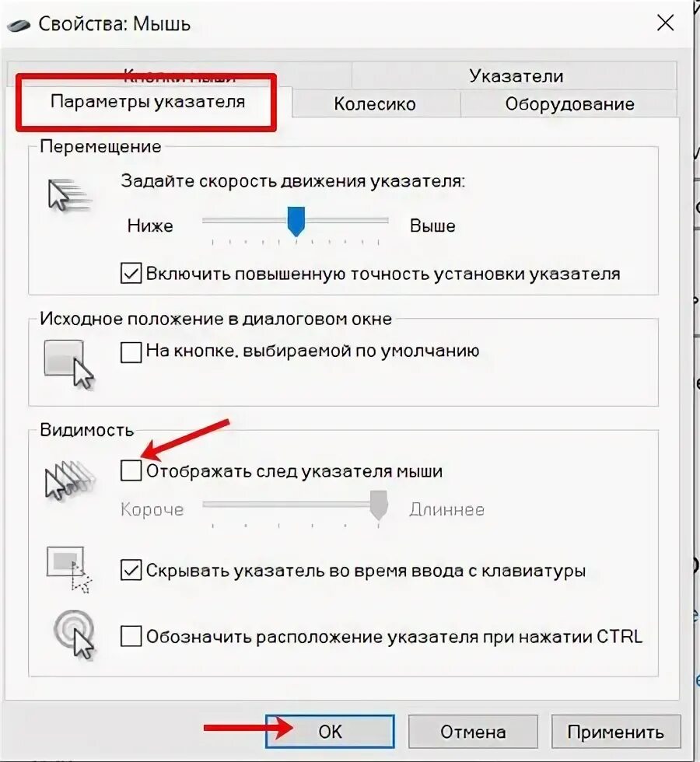Enable precision checkbox for pointer placement
The height and width of the screenshot is (762, 700).
pyautogui.click(x=131, y=274)
